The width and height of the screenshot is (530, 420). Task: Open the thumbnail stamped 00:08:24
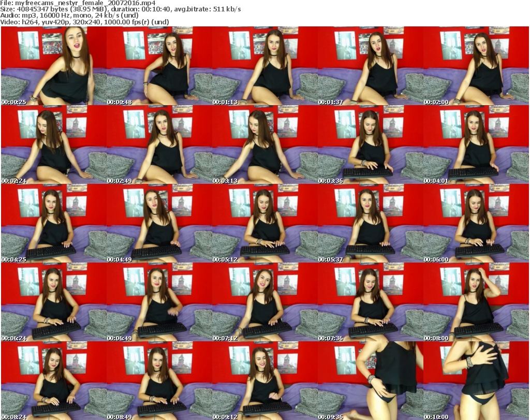(x=54, y=381)
